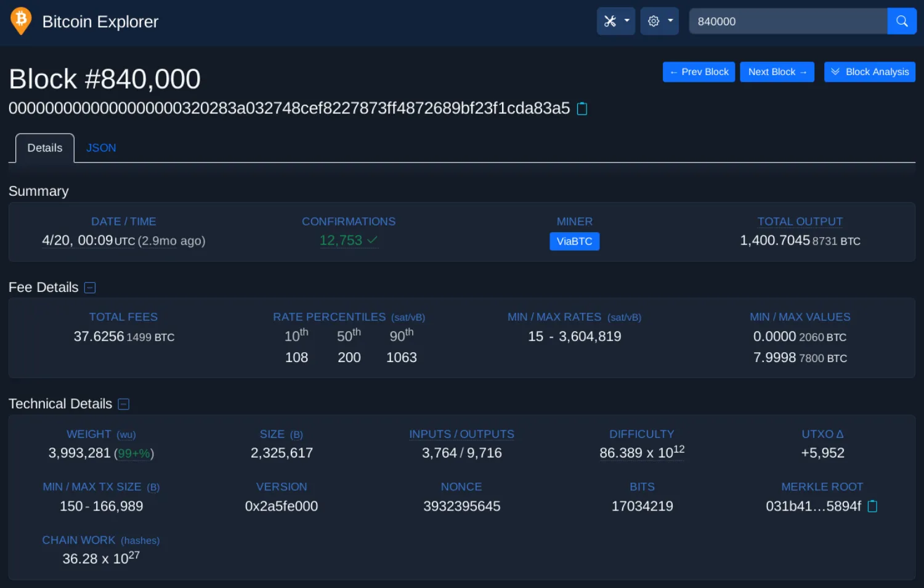The height and width of the screenshot is (588, 924).
Task: Click the Bitcoin logo icon
Action: [20, 20]
